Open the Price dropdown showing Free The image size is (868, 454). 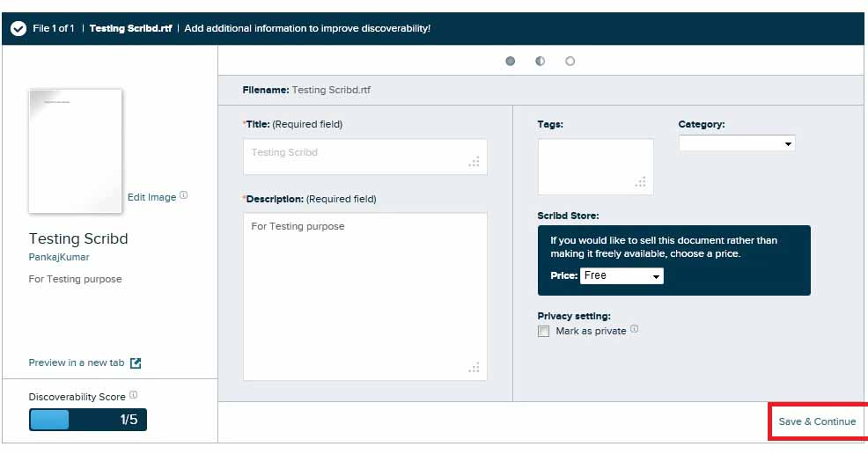(x=622, y=276)
